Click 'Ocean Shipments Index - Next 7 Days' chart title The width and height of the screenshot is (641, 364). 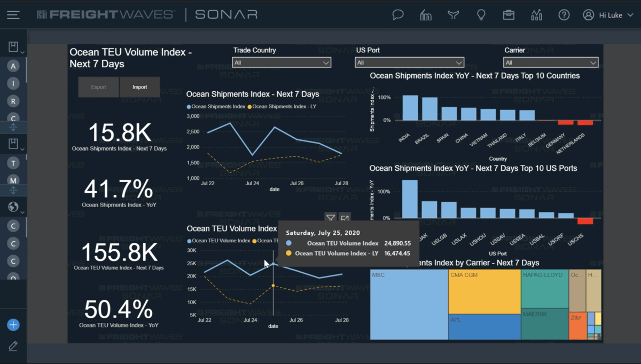pyautogui.click(x=253, y=94)
